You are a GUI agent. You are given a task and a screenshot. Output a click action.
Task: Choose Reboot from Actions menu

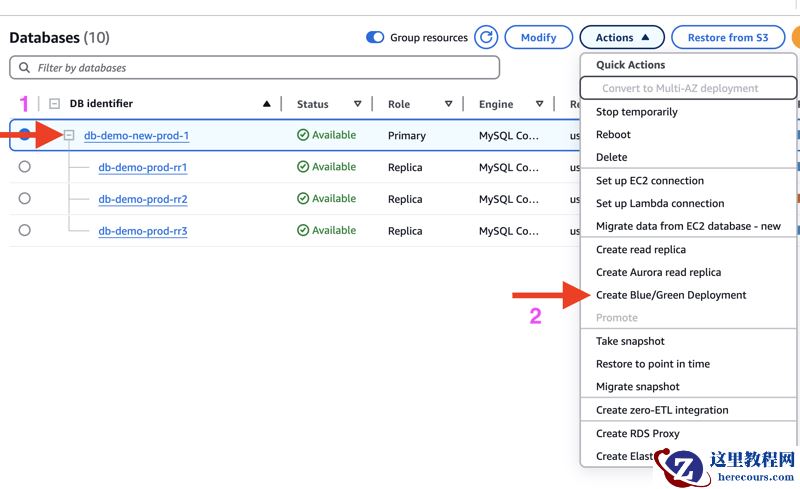click(x=613, y=134)
